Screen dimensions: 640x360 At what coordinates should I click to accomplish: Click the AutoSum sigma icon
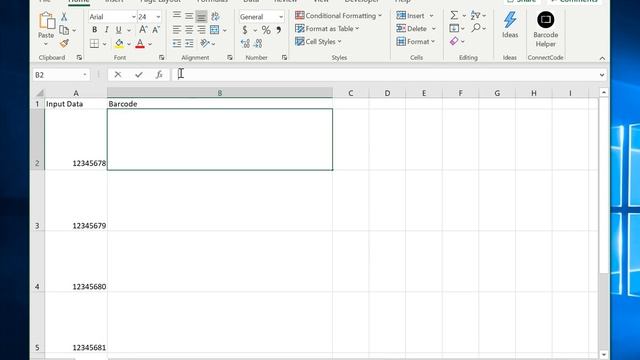[x=454, y=16]
